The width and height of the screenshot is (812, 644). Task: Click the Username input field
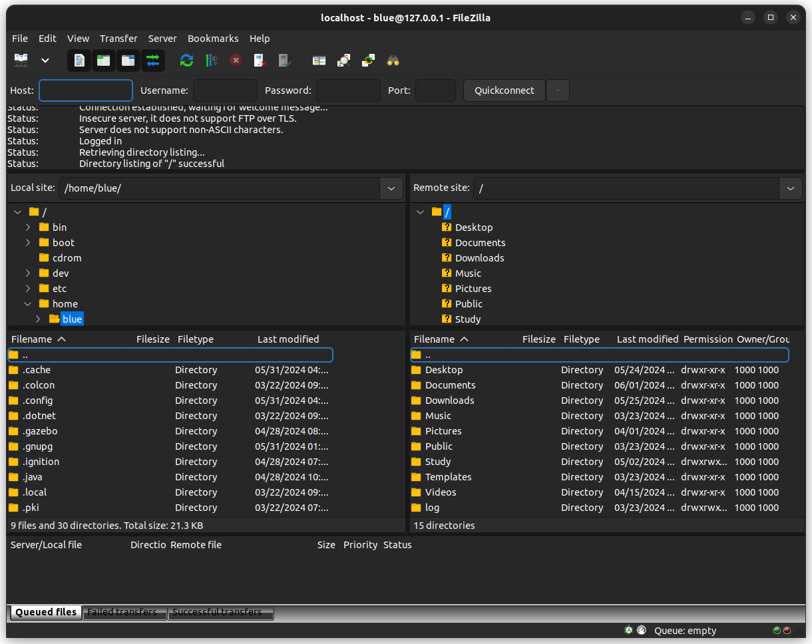pyautogui.click(x=225, y=90)
